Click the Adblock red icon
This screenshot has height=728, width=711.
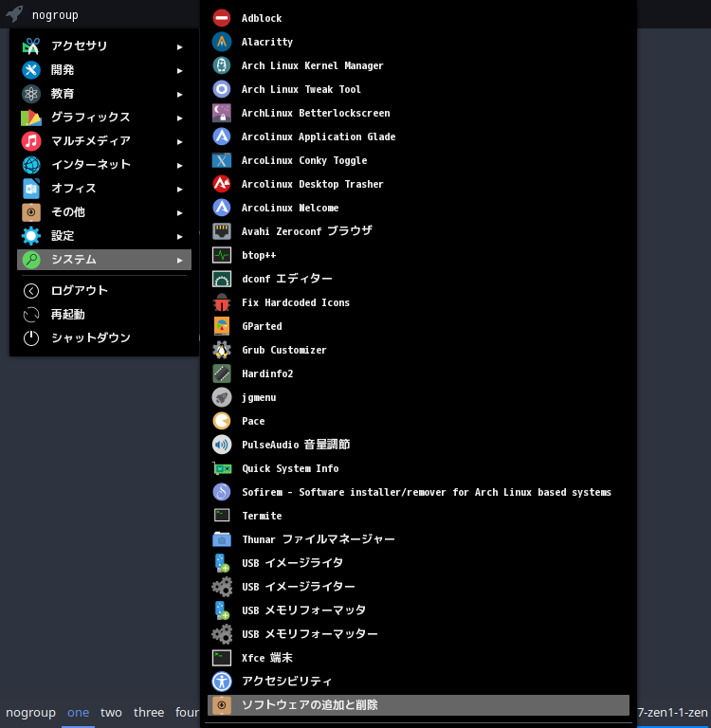coord(222,18)
